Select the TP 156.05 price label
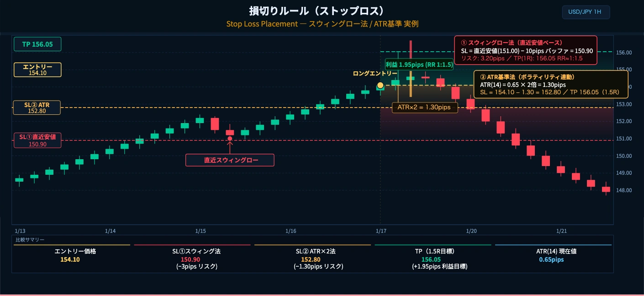Viewport: 644px width, 296px height. pos(37,44)
